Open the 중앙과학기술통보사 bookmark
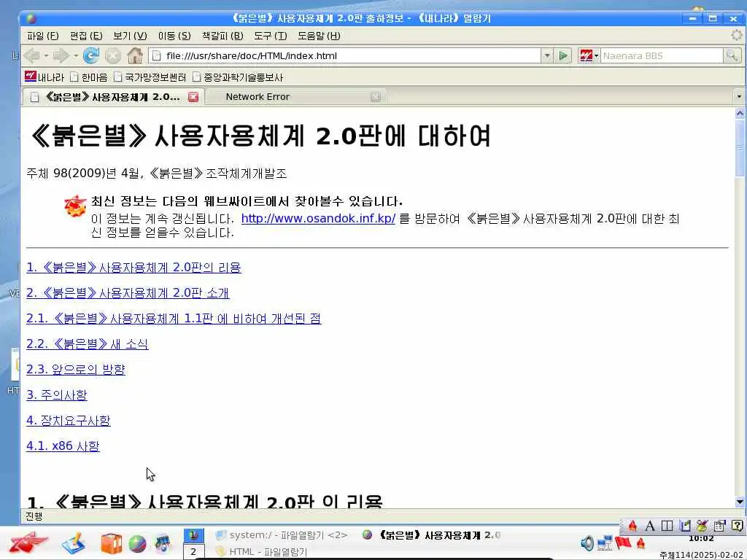Screen dimensions: 747x560 (x=238, y=77)
